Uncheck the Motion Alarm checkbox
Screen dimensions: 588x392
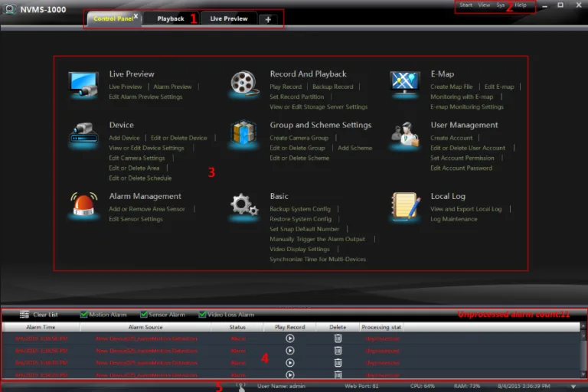click(x=83, y=315)
